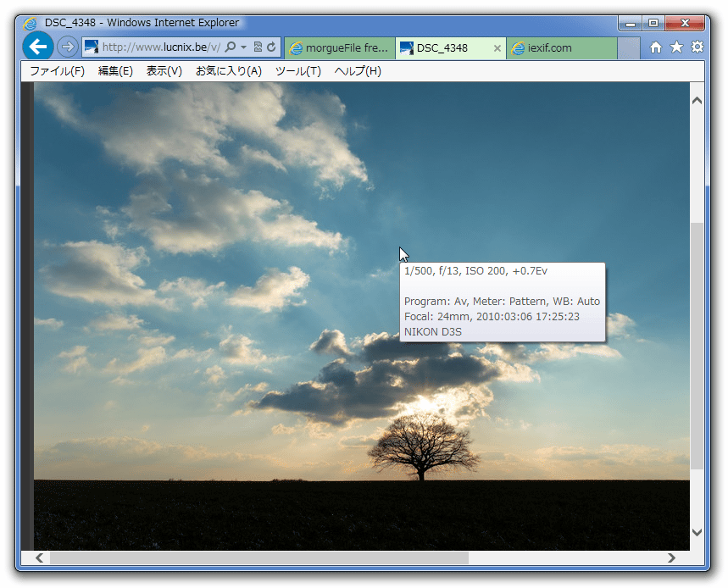Click the horizontal scrollbar left arrow
Viewport: 728px width, 588px height.
click(x=40, y=557)
